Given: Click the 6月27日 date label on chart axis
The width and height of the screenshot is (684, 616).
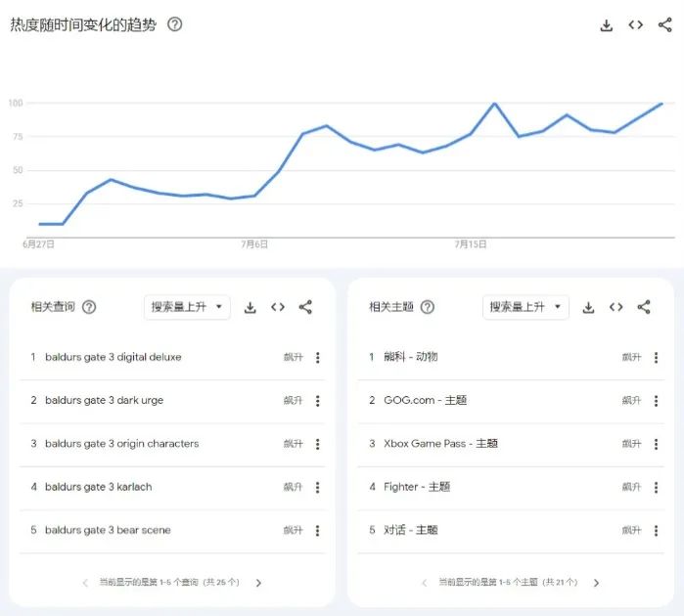Looking at the screenshot, I should pyautogui.click(x=38, y=244).
